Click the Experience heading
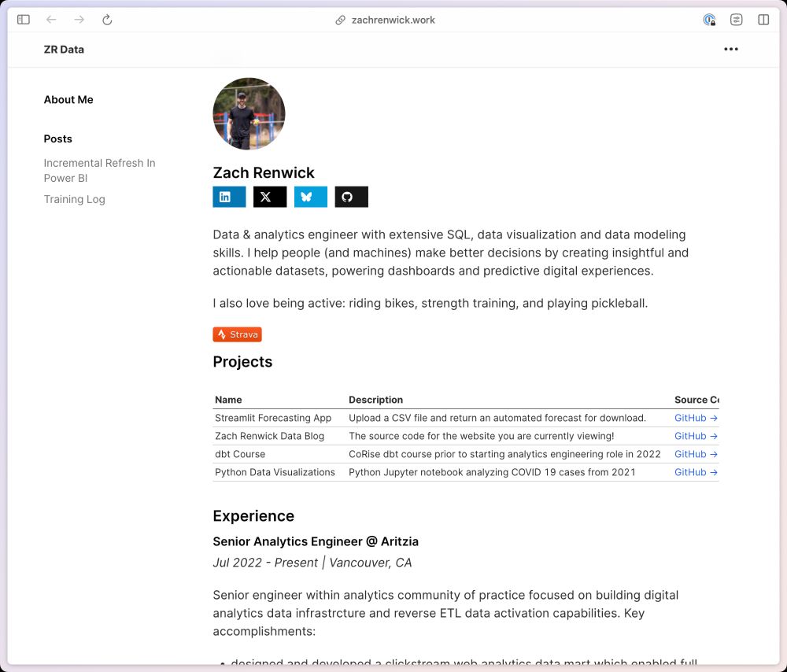The height and width of the screenshot is (672, 787). 253,516
